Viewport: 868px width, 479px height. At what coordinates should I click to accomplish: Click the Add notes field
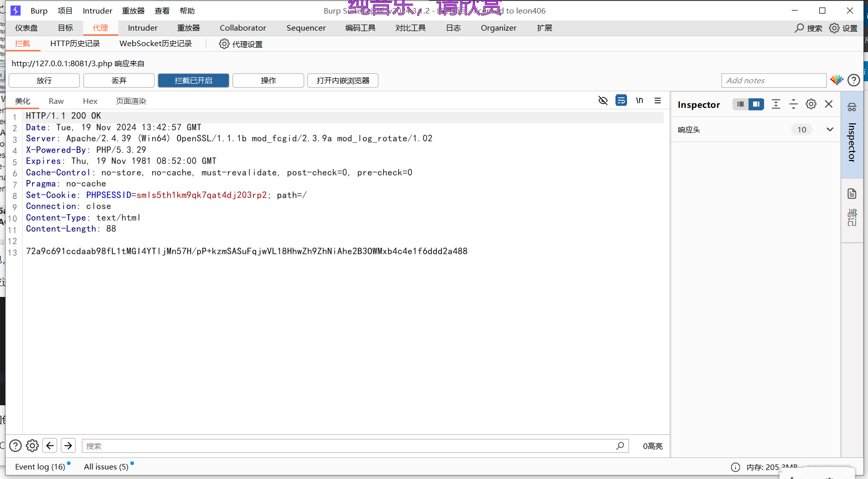pyautogui.click(x=774, y=80)
